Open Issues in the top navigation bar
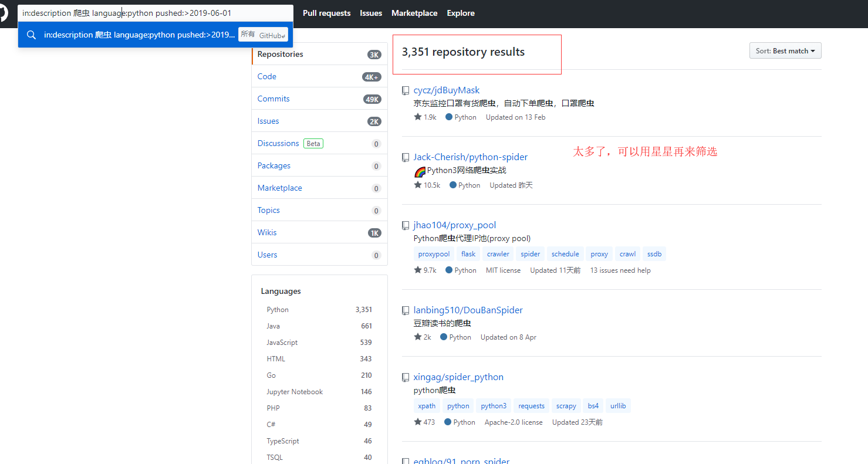Image resolution: width=868 pixels, height=464 pixels. click(x=371, y=13)
